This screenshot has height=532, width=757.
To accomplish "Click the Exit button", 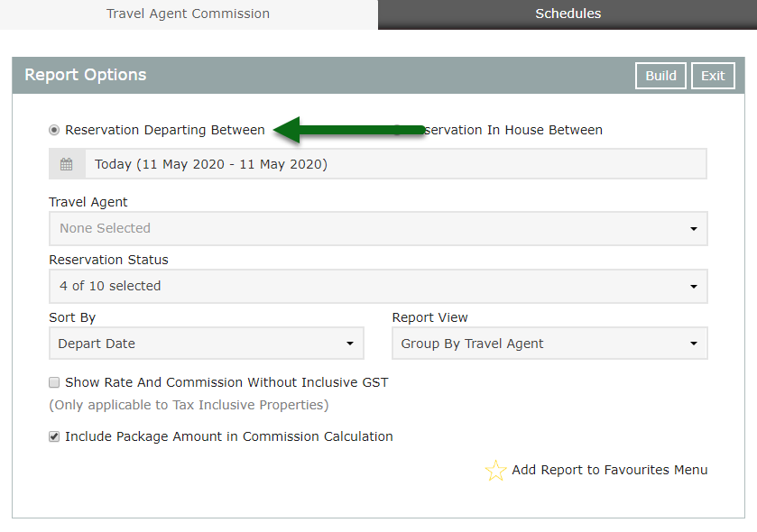I will [x=713, y=76].
